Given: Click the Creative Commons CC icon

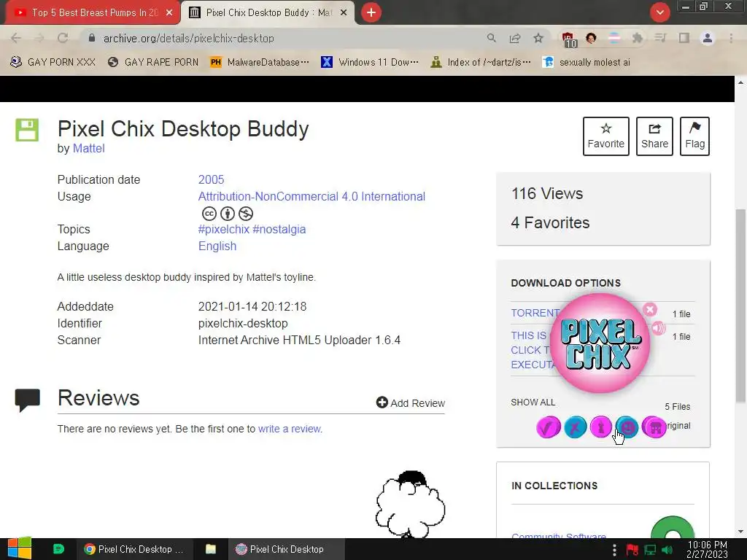Looking at the screenshot, I should pos(209,214).
